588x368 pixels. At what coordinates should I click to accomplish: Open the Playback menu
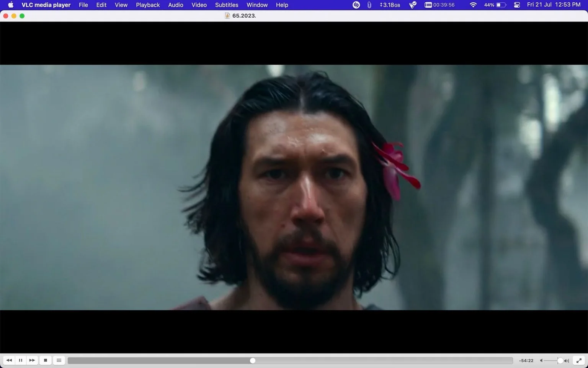tap(148, 5)
